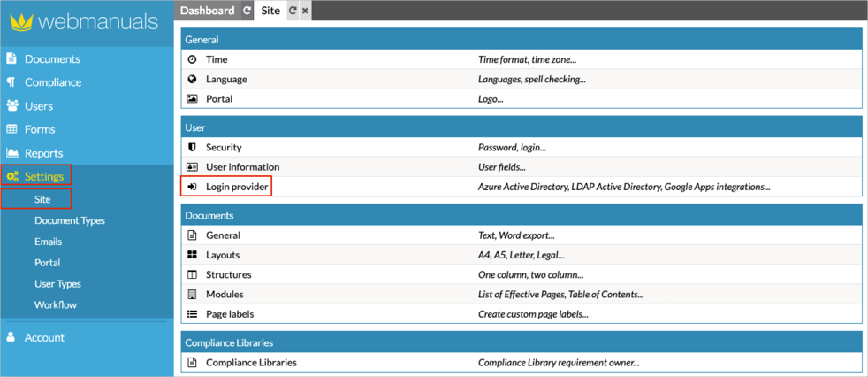Image resolution: width=868 pixels, height=377 pixels.
Task: Open Compliance Libraries settings row
Action: 251,362
